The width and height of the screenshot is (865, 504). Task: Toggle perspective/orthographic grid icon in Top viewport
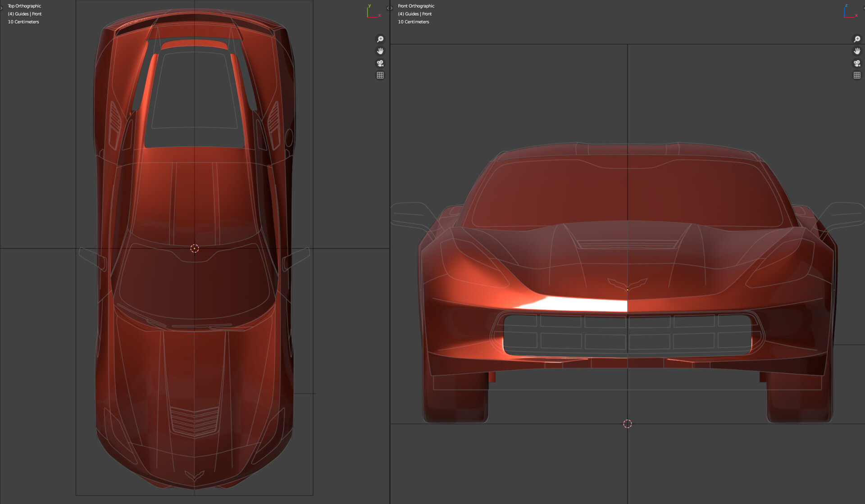pyautogui.click(x=380, y=75)
